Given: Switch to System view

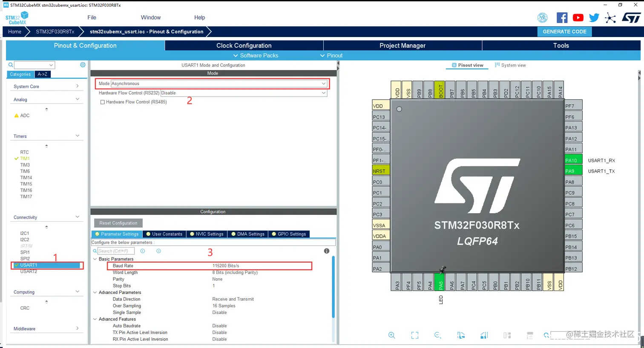Looking at the screenshot, I should [510, 65].
